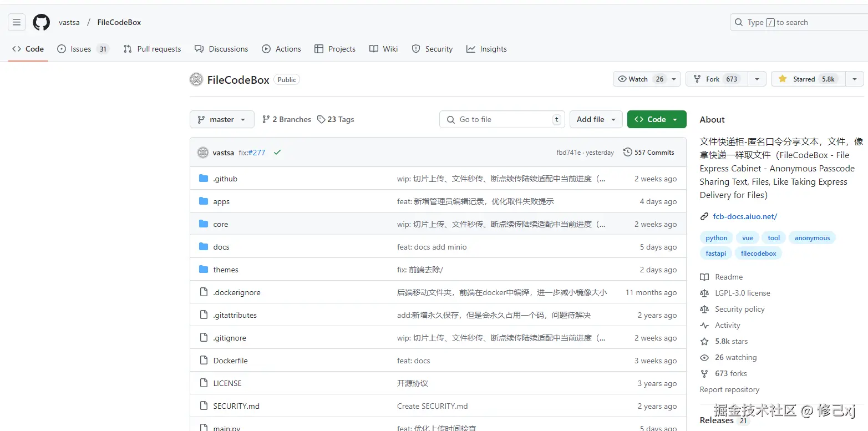Image resolution: width=868 pixels, height=431 pixels.
Task: Click the folder icon for apps
Action: coord(204,201)
